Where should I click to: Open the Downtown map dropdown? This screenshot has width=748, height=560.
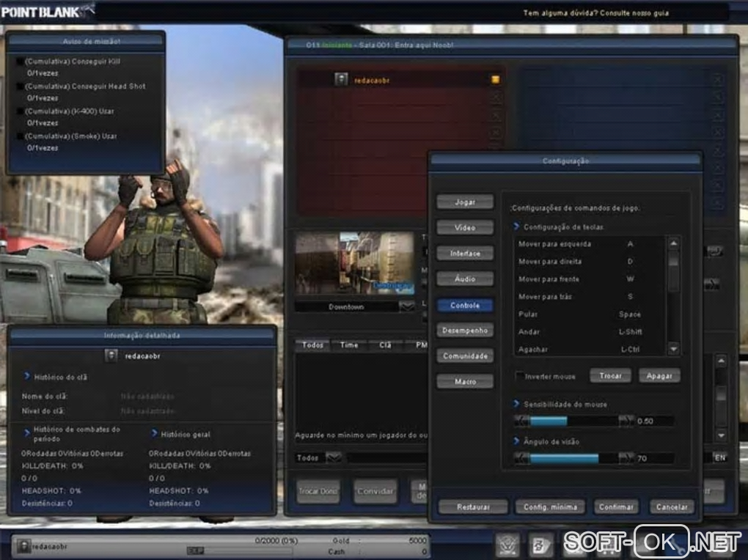coord(406,306)
